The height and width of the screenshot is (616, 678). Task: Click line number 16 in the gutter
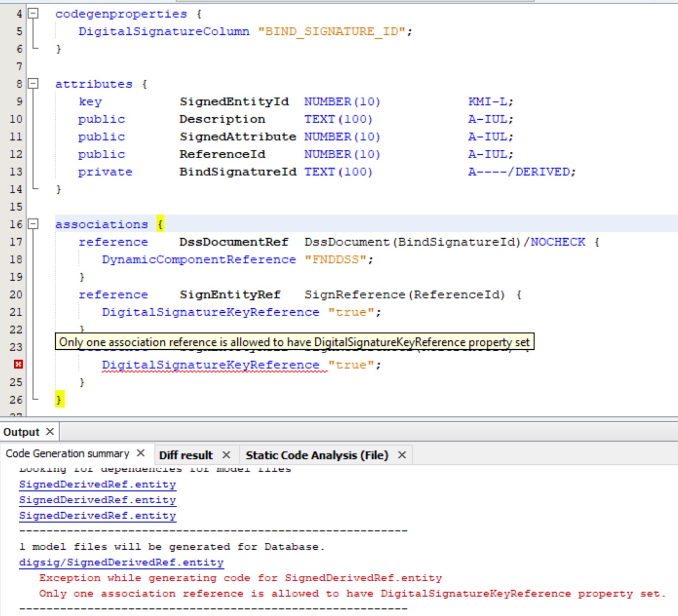[x=16, y=224]
